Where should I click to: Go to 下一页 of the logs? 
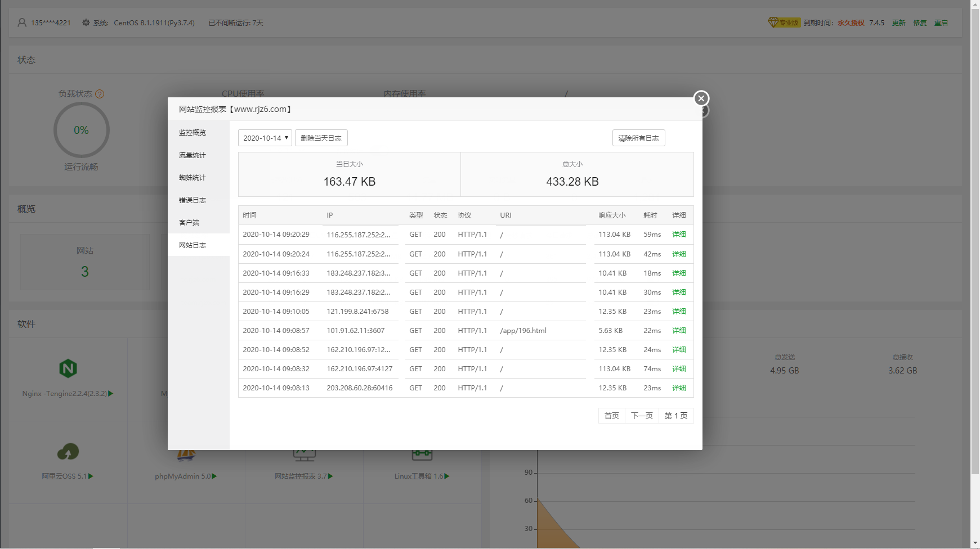(642, 416)
